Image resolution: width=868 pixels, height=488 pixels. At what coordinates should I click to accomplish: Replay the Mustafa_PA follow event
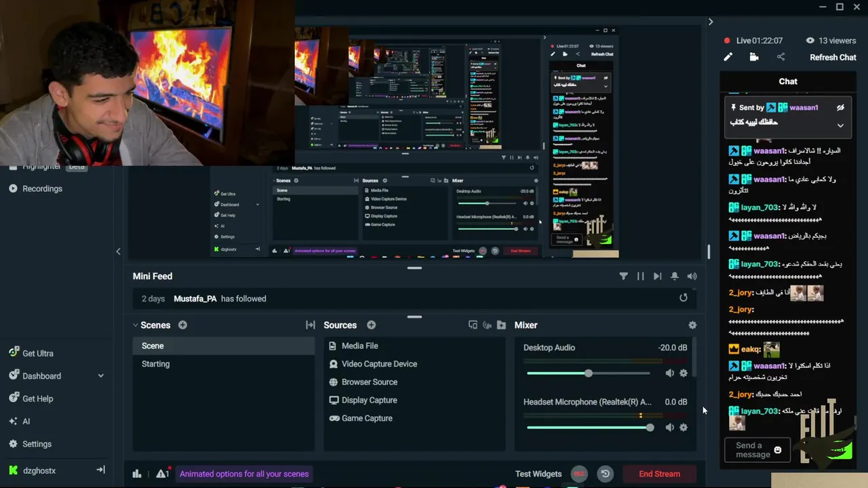[684, 298]
